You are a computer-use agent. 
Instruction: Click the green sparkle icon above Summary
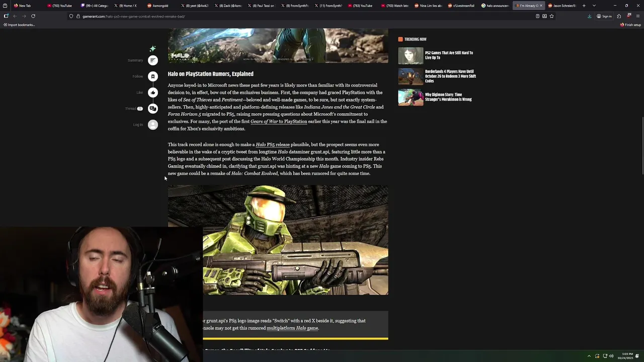click(152, 49)
